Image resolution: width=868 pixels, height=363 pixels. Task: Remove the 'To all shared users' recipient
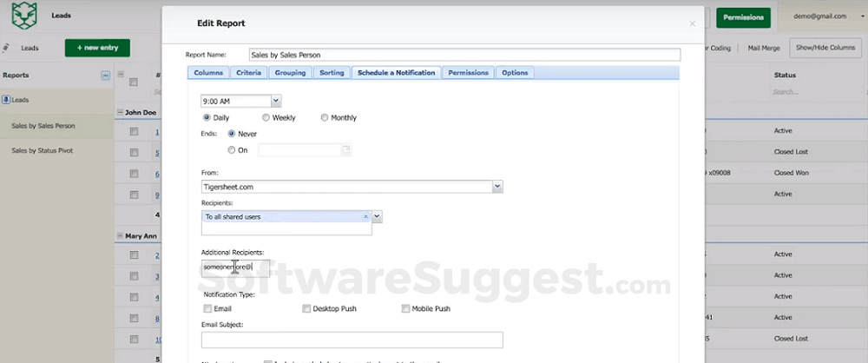pyautogui.click(x=365, y=217)
